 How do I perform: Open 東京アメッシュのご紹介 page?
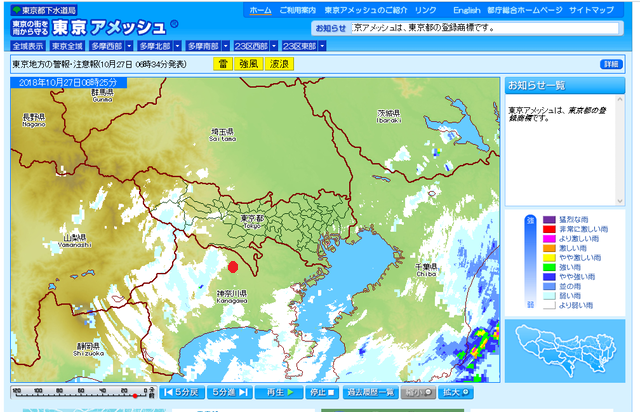366,10
